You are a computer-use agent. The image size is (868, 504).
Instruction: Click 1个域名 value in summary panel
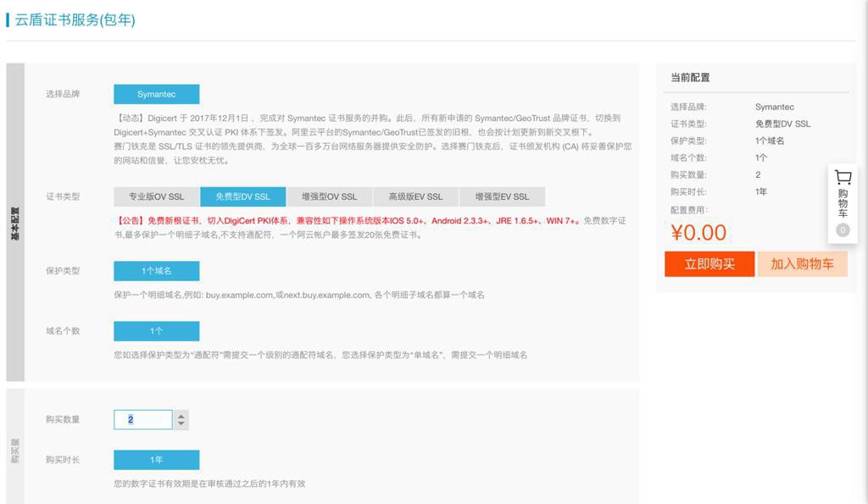pyautogui.click(x=770, y=141)
